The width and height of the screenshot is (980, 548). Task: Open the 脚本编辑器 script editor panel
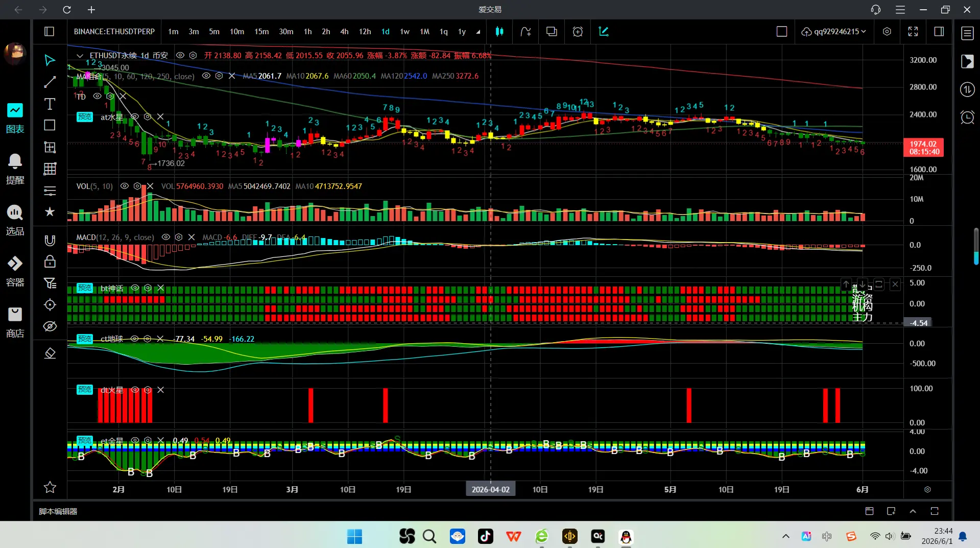click(x=58, y=511)
